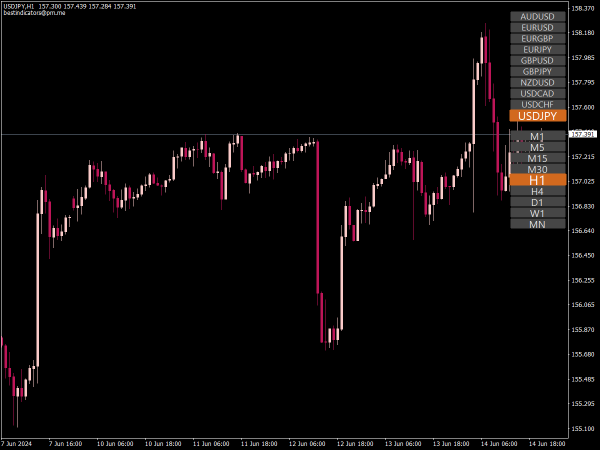Viewport: 600px width, 450px height.
Task: Click the 156.640 price scale value
Action: (x=582, y=231)
